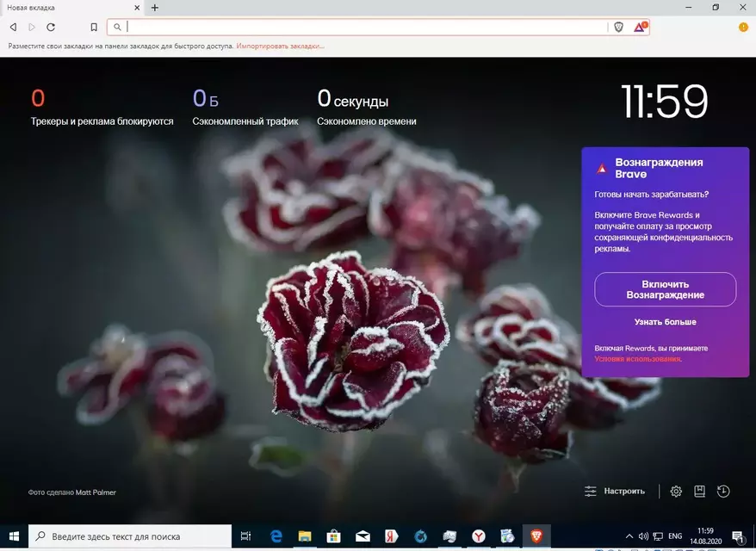The width and height of the screenshot is (756, 551).
Task: Open settings via the gear icon
Action: [x=676, y=492]
